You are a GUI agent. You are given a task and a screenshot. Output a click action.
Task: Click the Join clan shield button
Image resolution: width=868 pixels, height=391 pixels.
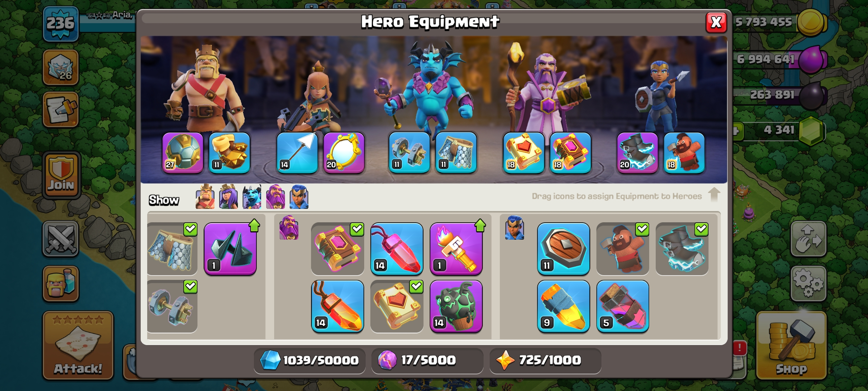pyautogui.click(x=61, y=175)
